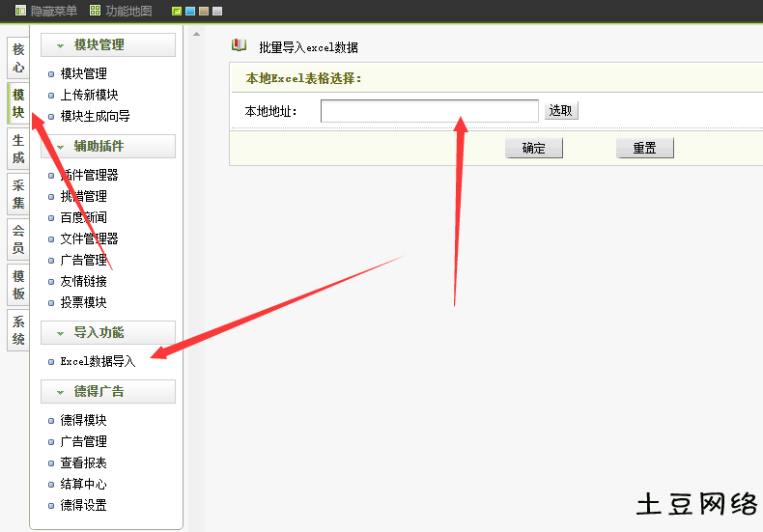Screen dimensions: 763x532
Task: Collapse the 模块管理 section header
Action: pyautogui.click(x=107, y=45)
